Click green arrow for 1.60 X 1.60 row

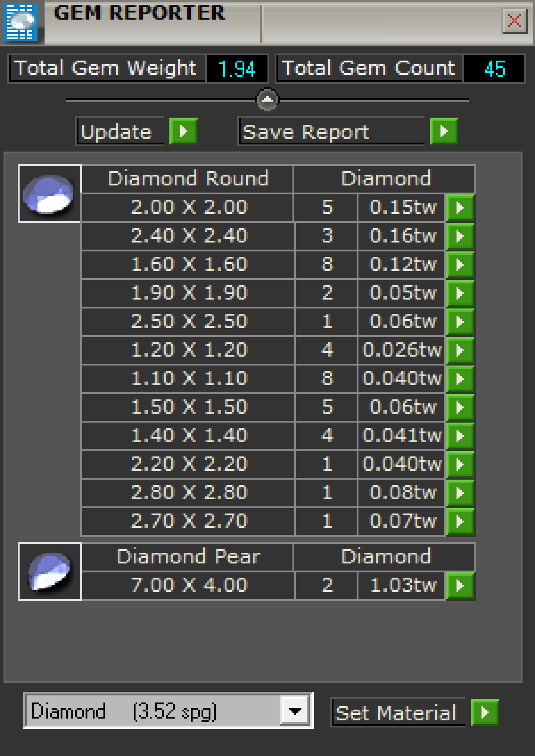(460, 265)
